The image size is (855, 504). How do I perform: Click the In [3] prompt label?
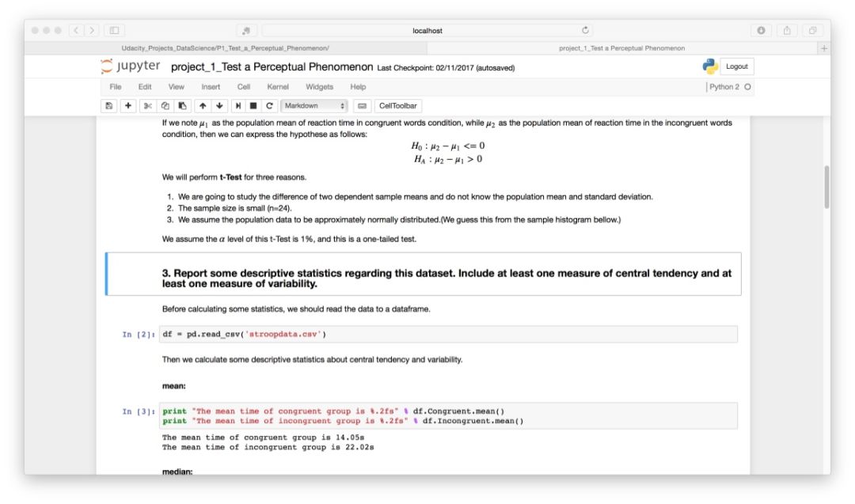point(139,411)
